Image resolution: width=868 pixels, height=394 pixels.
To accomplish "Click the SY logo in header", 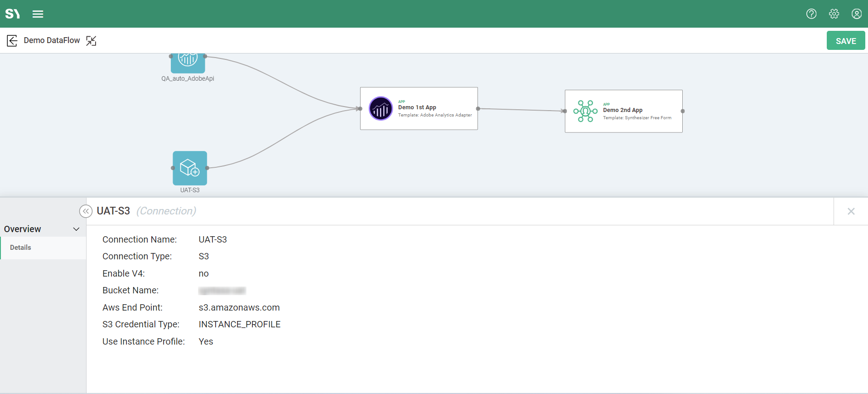I will [13, 14].
